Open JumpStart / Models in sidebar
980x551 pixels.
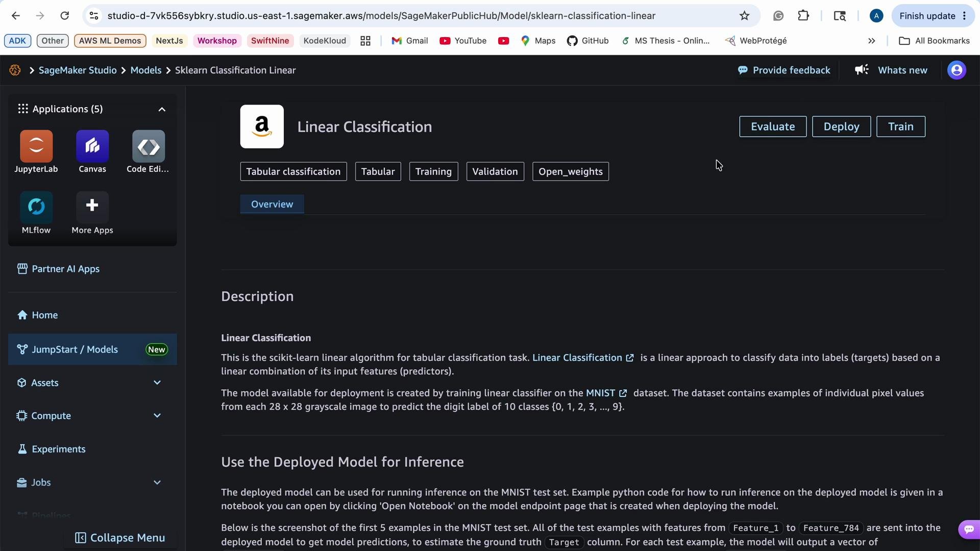[x=92, y=349]
